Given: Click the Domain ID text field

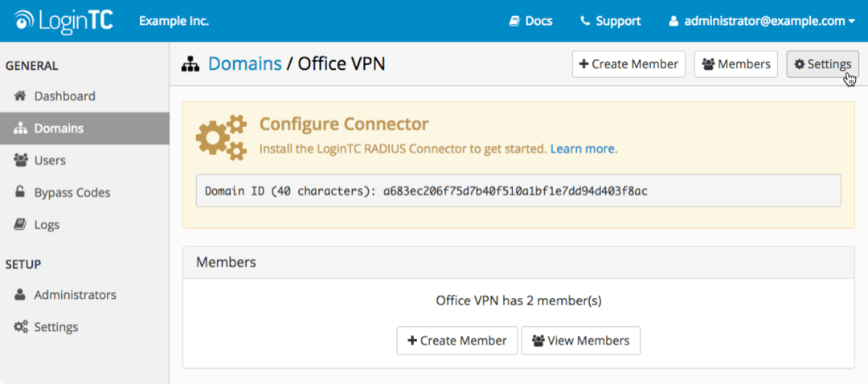Looking at the screenshot, I should point(518,191).
